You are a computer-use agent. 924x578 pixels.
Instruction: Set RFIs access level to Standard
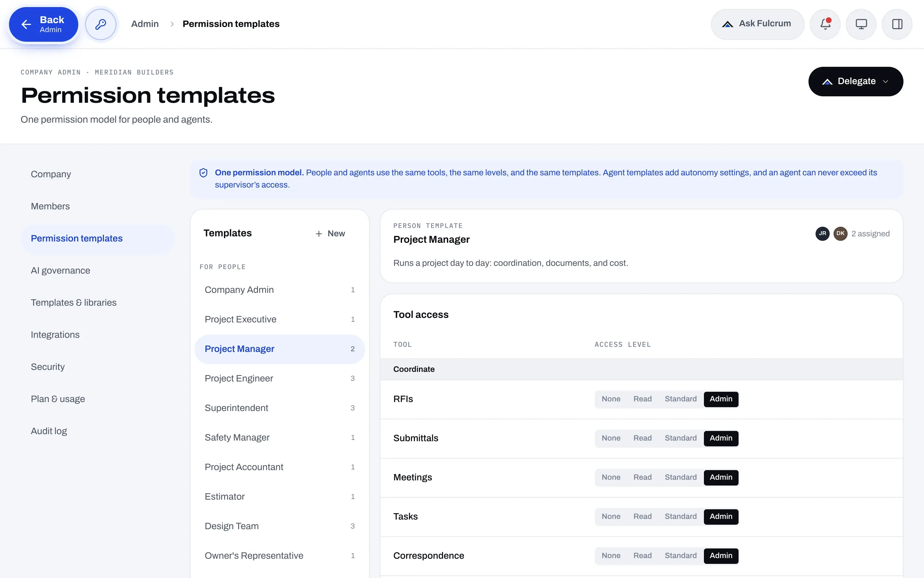pos(680,399)
